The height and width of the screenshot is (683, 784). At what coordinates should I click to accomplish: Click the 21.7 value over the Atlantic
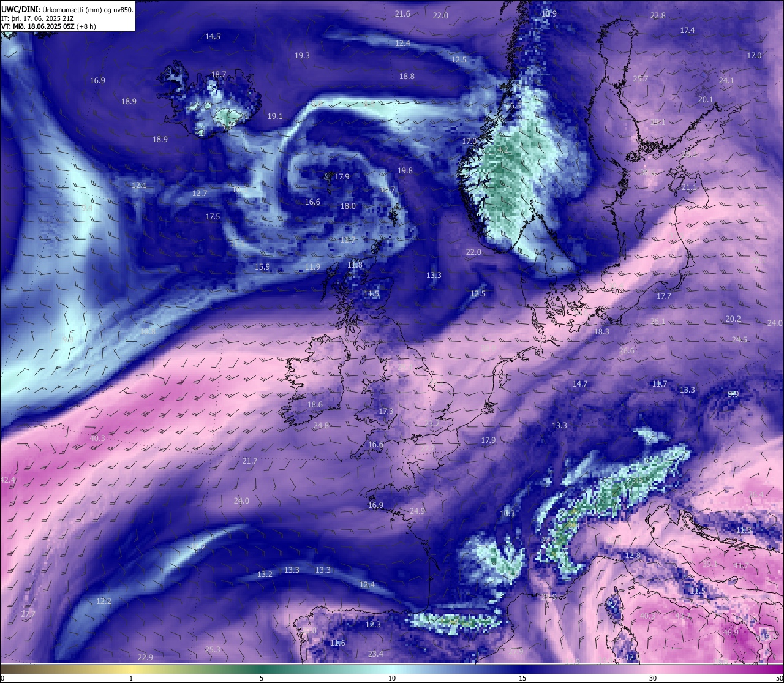point(250,461)
